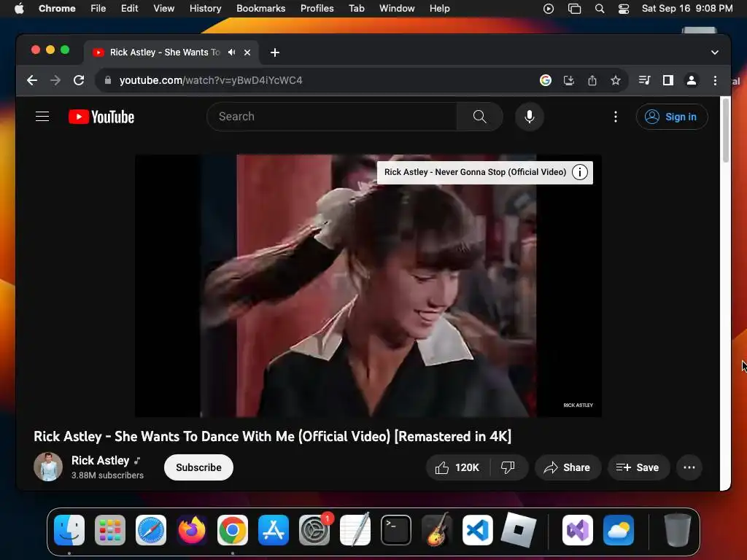Open the Profiles menu
Screen dimensions: 747x560
click(317, 9)
